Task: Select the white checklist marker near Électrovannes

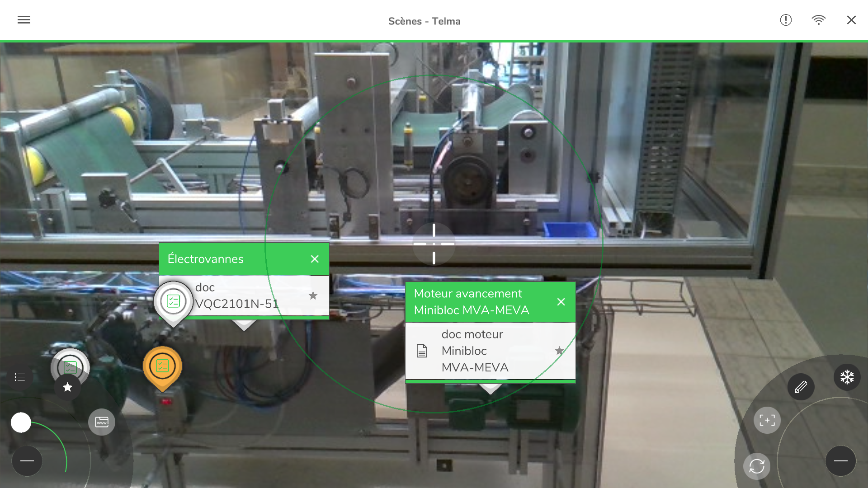Action: coord(174,301)
